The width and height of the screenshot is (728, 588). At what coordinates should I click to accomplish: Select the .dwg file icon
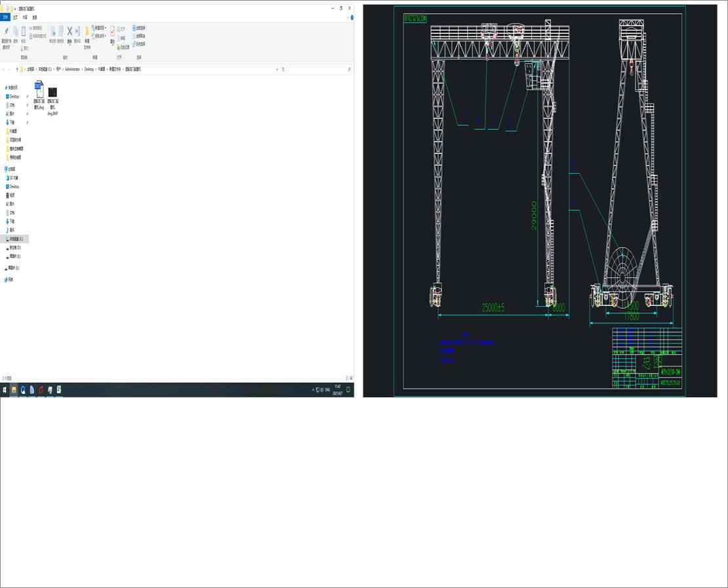[x=39, y=89]
